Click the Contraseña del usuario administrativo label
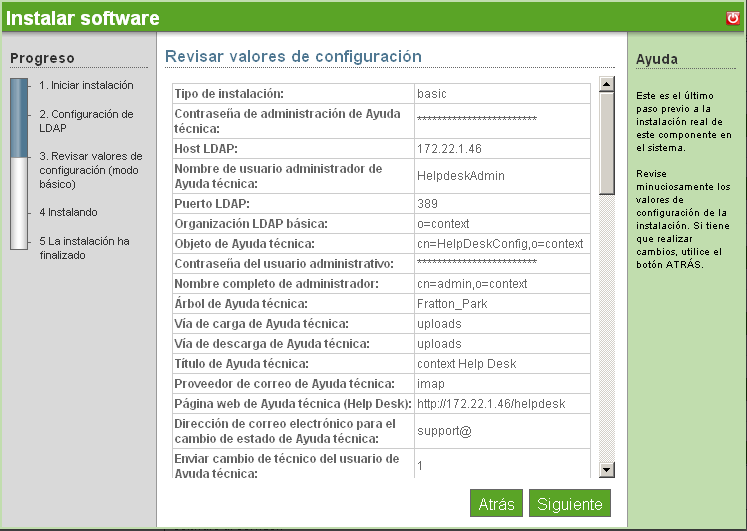Viewport: 747px width, 531px height. pos(284,264)
